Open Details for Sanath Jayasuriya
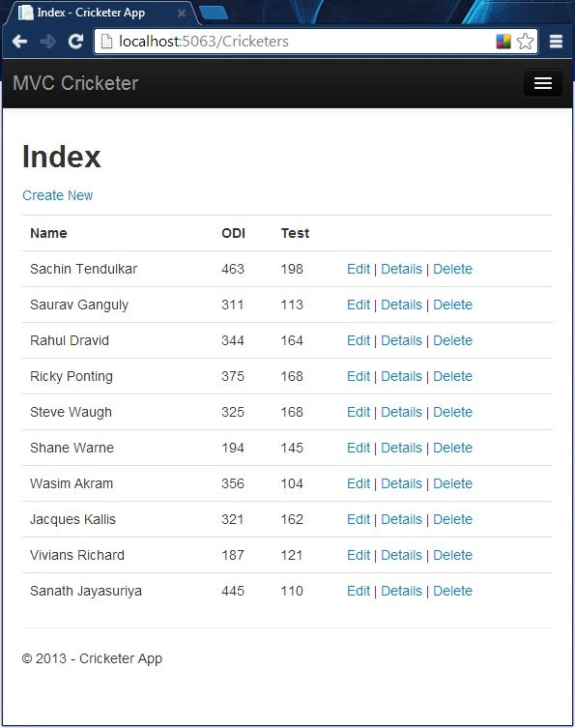The height and width of the screenshot is (728, 575). click(401, 591)
